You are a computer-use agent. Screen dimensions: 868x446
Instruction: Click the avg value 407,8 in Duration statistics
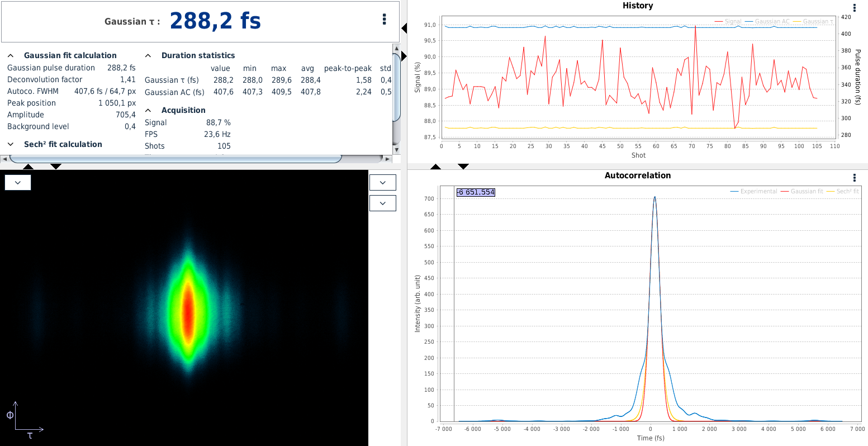point(311,92)
